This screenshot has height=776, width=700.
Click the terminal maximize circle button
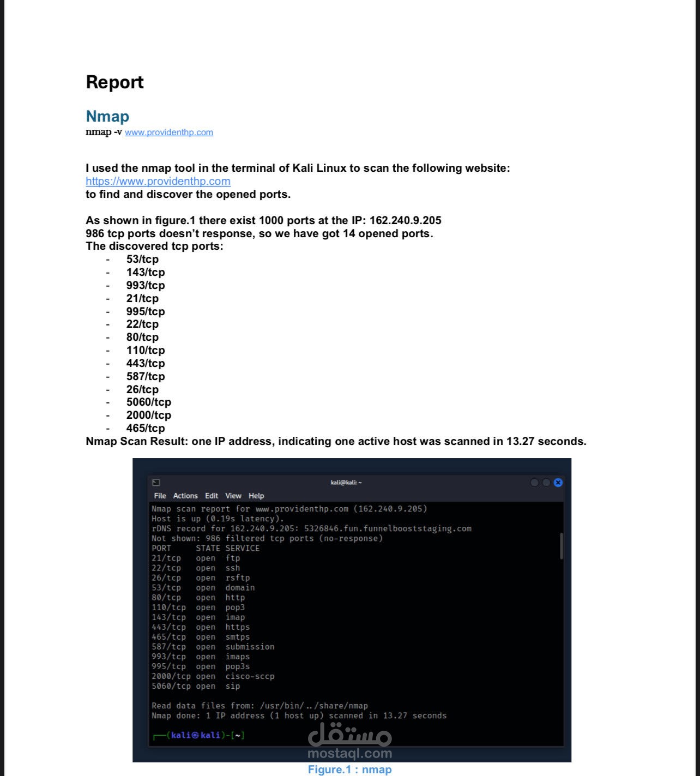(x=546, y=482)
